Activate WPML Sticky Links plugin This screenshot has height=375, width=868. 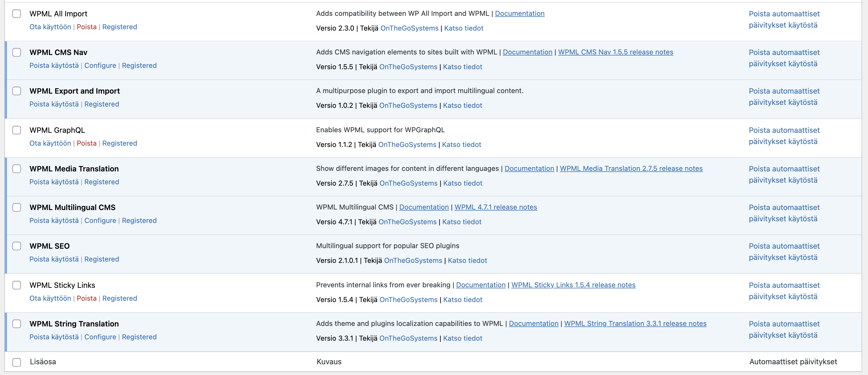pyautogui.click(x=50, y=299)
